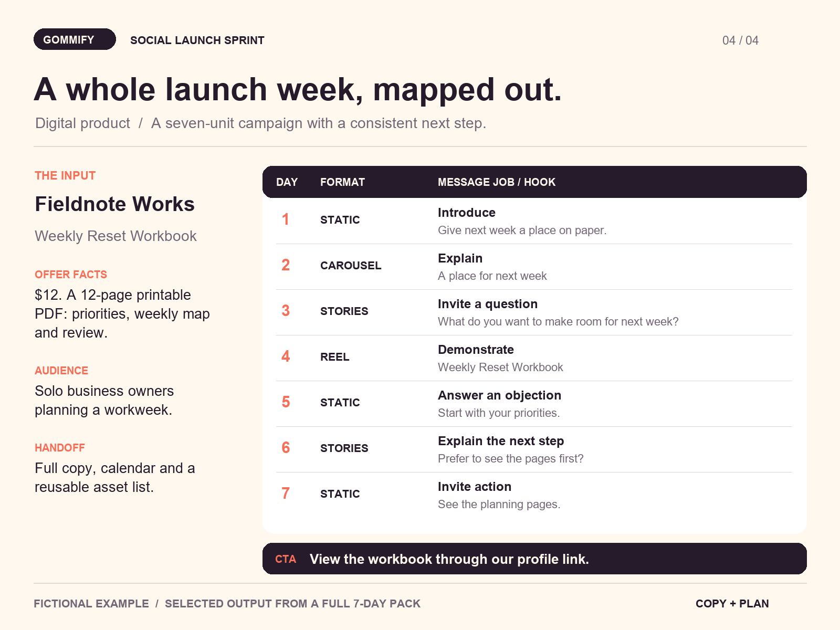Click the STATIC format for day 5
Screen dimensions: 840x630
click(x=340, y=403)
